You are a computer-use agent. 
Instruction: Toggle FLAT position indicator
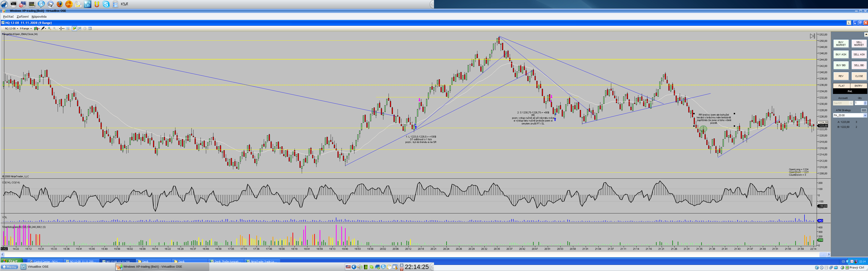(841, 86)
